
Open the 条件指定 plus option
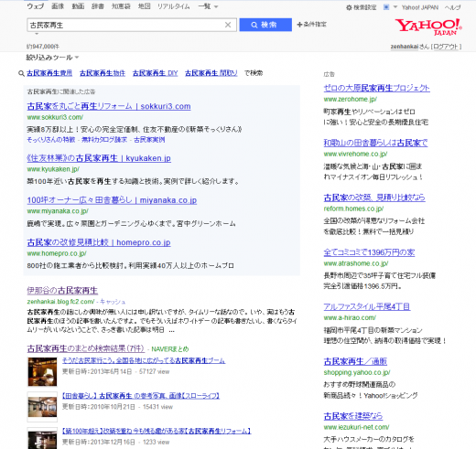[312, 25]
